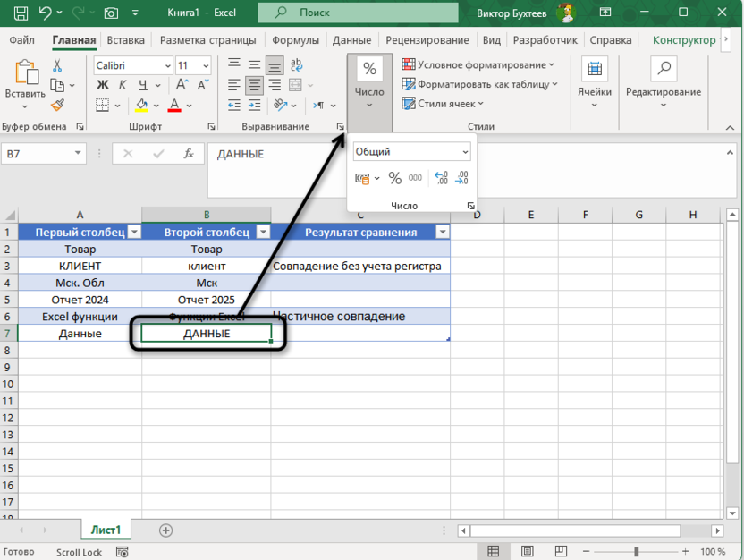Toggle bold formatting (Ж)
744x560 pixels.
click(x=102, y=85)
